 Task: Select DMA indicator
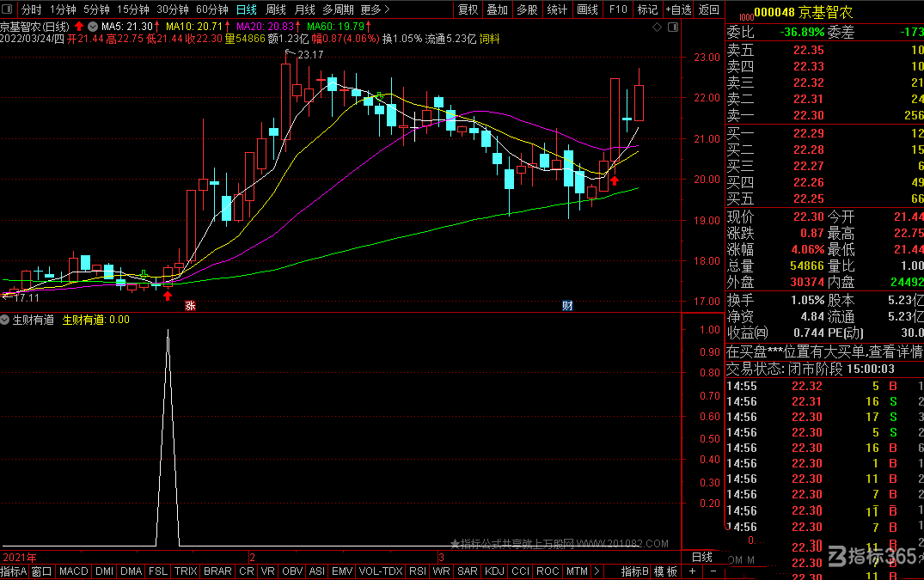pyautogui.click(x=131, y=571)
